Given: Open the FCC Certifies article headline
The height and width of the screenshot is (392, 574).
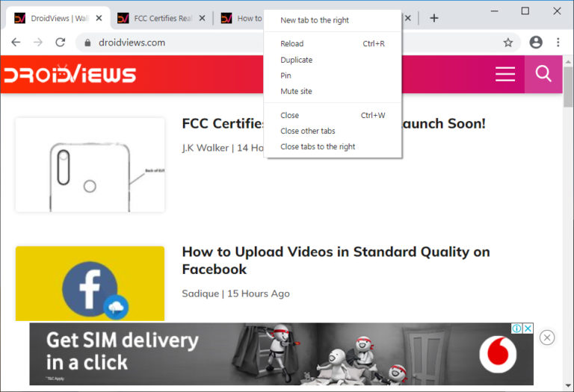Looking at the screenshot, I should [333, 124].
